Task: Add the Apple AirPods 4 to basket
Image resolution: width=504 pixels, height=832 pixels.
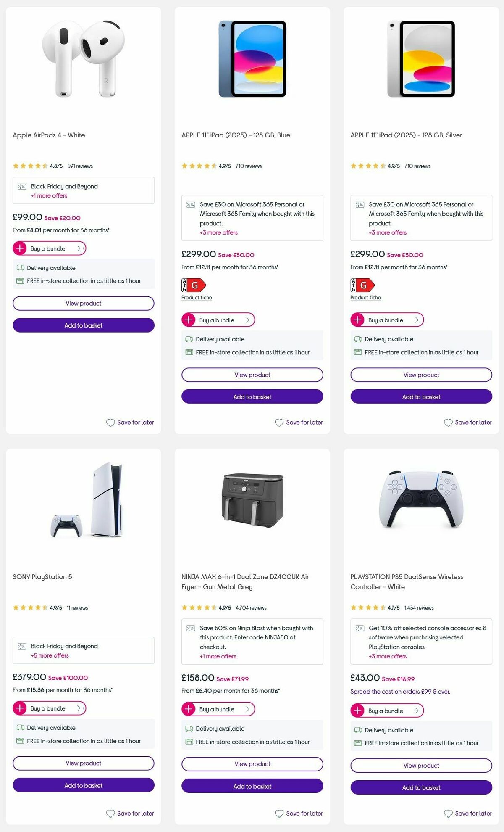Action: tap(84, 325)
